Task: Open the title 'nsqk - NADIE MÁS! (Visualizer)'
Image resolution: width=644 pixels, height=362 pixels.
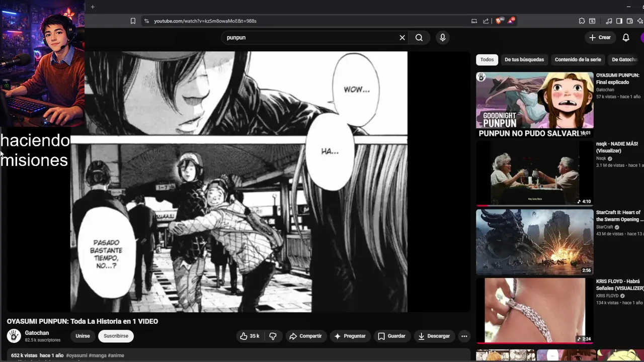Action: tap(617, 147)
